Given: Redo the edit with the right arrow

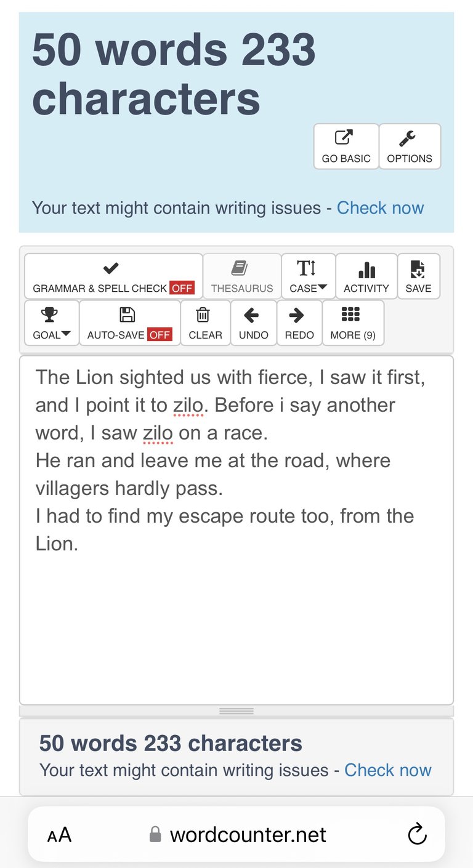Looking at the screenshot, I should [x=299, y=323].
